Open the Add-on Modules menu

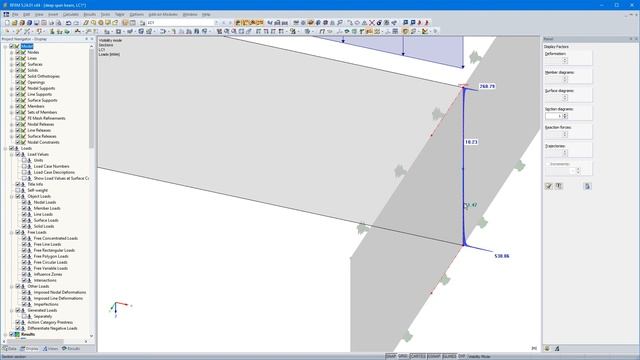click(163, 14)
